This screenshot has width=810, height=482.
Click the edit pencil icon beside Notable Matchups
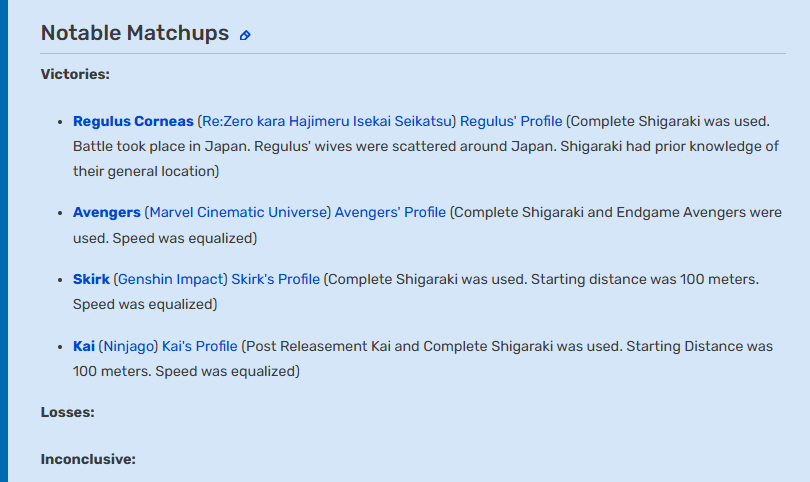[245, 35]
